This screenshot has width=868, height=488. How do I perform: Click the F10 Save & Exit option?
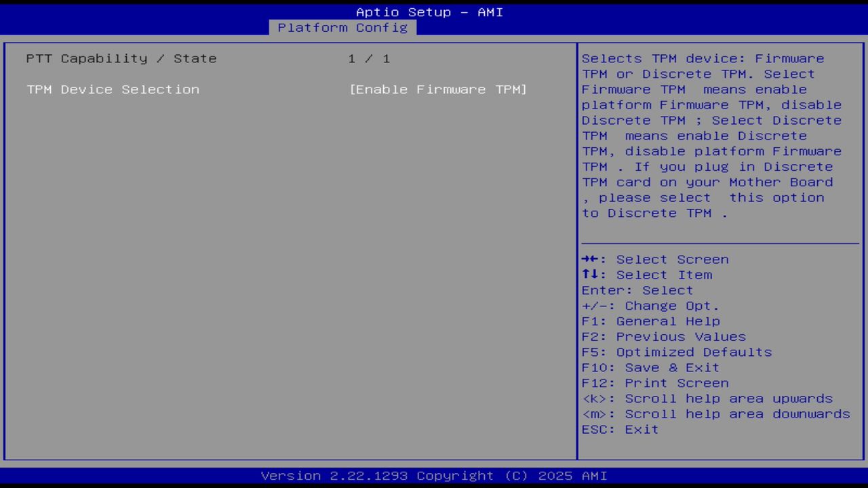(650, 367)
